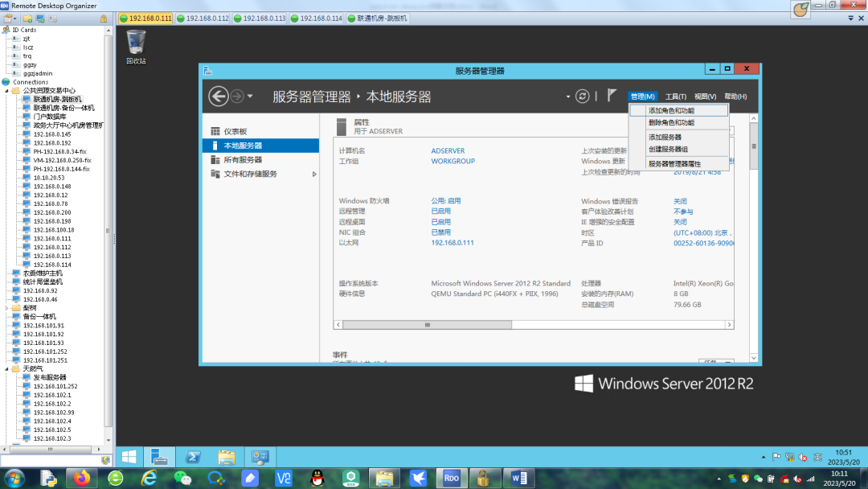Refresh Server Manager with the circular arrows icon
868x489 pixels.
pos(583,97)
